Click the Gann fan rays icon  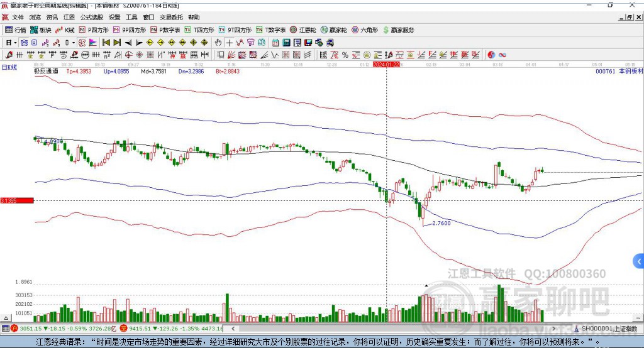pyautogui.click(x=232, y=55)
